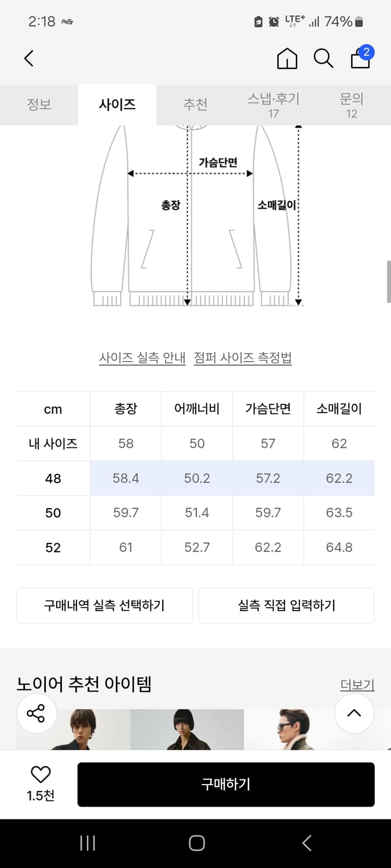Tap the Android navigation back button
The image size is (391, 868).
(306, 843)
